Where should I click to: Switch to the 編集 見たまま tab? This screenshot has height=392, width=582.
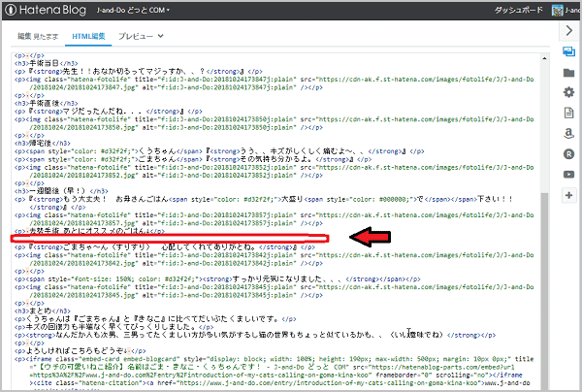[x=38, y=36]
